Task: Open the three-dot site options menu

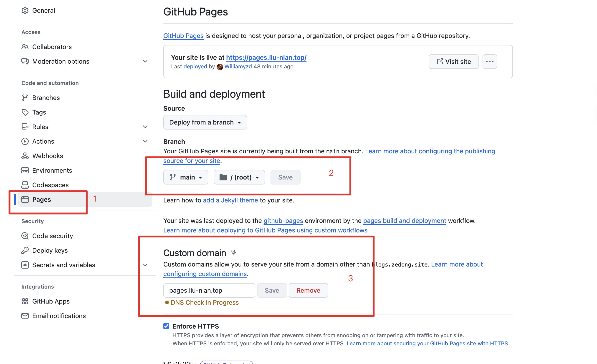Action: click(489, 62)
